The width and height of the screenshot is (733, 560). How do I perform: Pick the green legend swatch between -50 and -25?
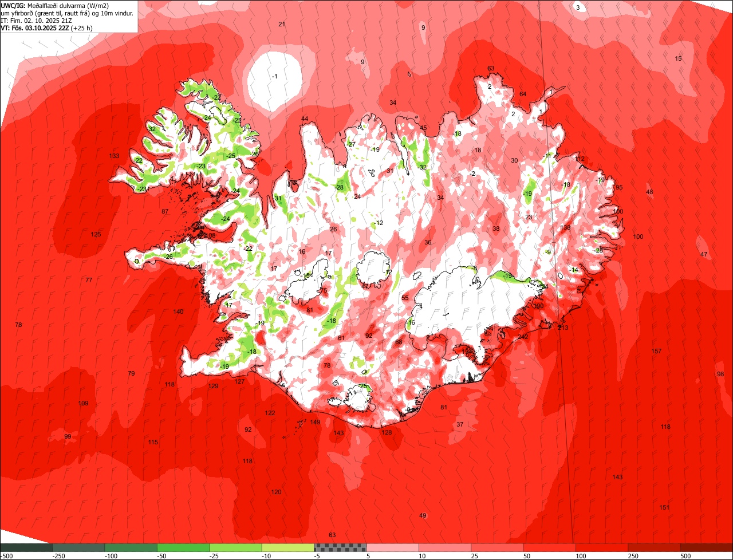[183, 547]
